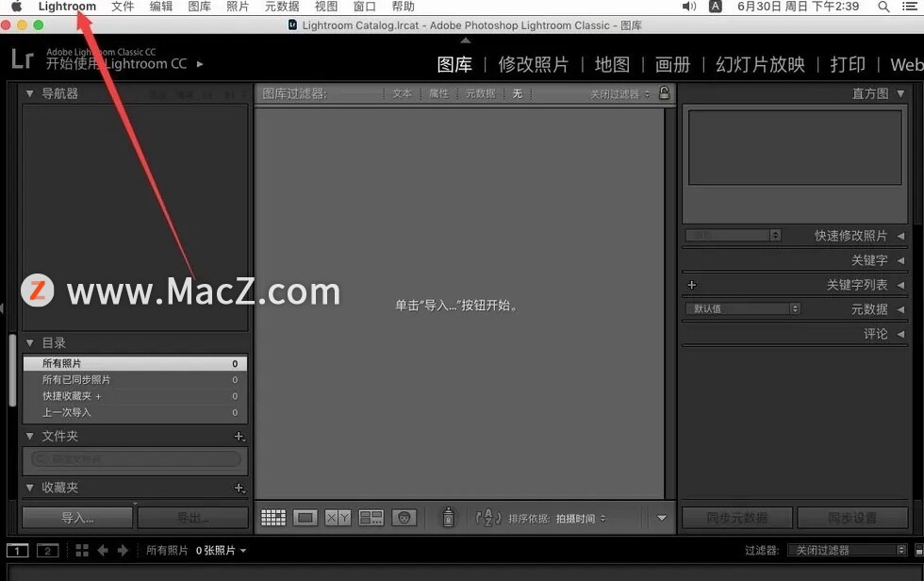Click the Lr identity plate logo
Image resolution: width=924 pixels, height=581 pixels.
(x=23, y=58)
